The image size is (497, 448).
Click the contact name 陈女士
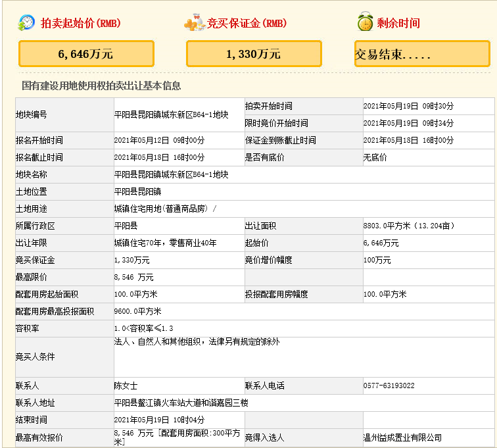(126, 386)
